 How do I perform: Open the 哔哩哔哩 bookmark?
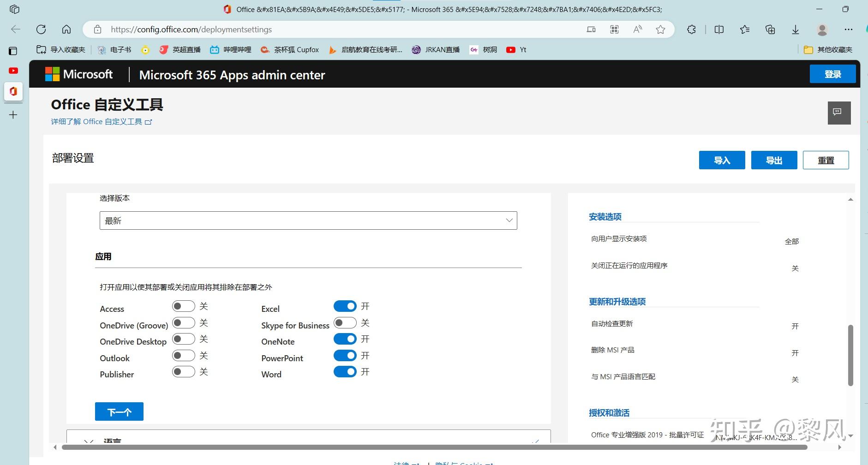coord(231,50)
